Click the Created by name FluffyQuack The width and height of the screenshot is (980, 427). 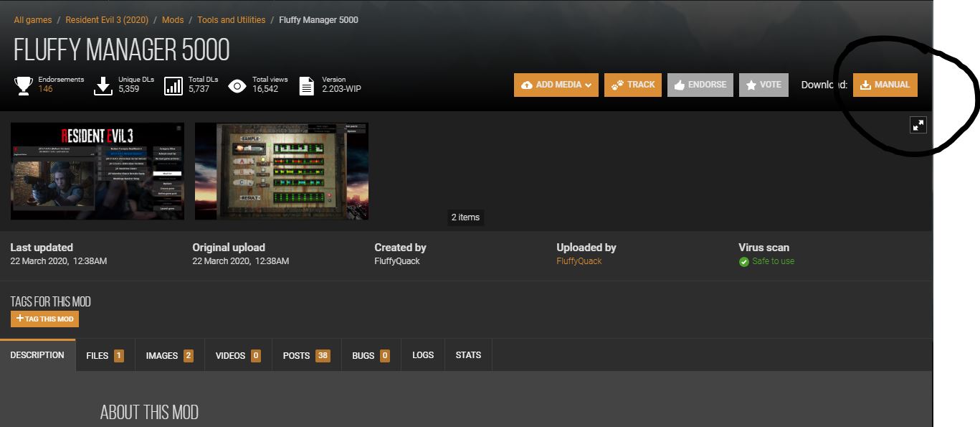point(397,261)
